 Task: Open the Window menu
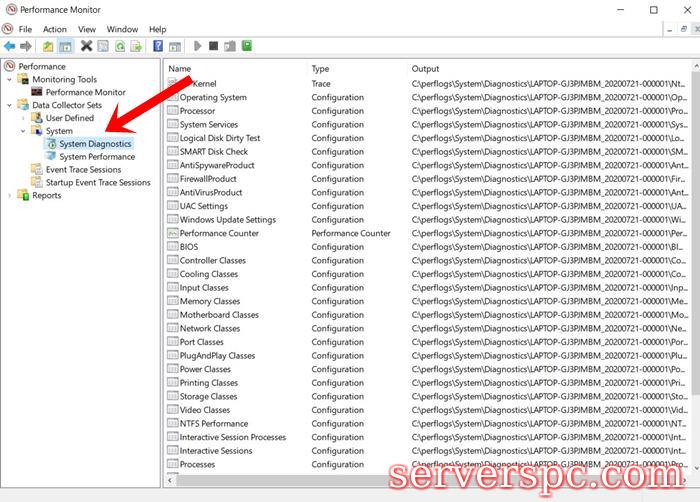click(122, 30)
